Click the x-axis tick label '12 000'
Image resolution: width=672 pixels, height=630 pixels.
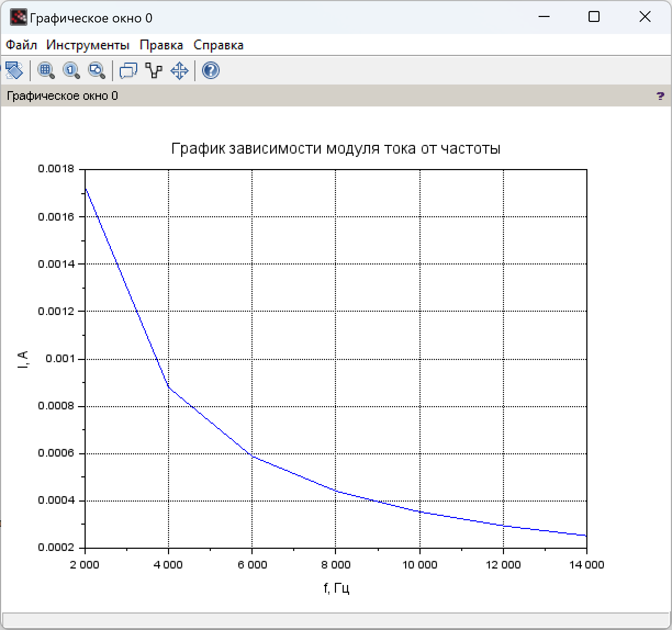[503, 565]
